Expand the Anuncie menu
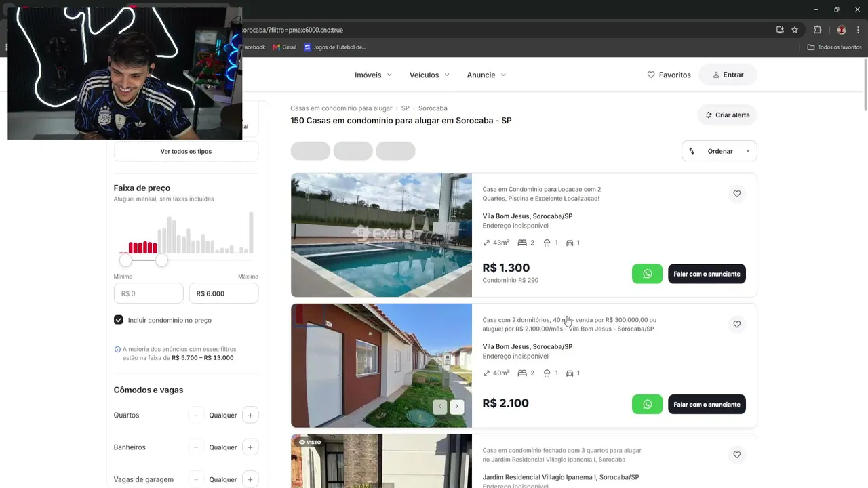The height and width of the screenshot is (488, 868). pos(486,75)
